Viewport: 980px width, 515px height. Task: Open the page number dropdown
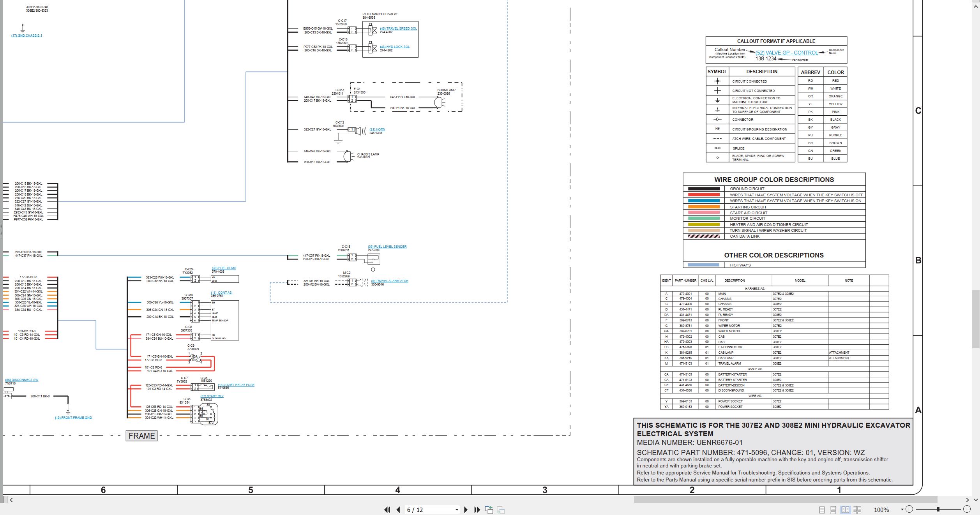457,510
